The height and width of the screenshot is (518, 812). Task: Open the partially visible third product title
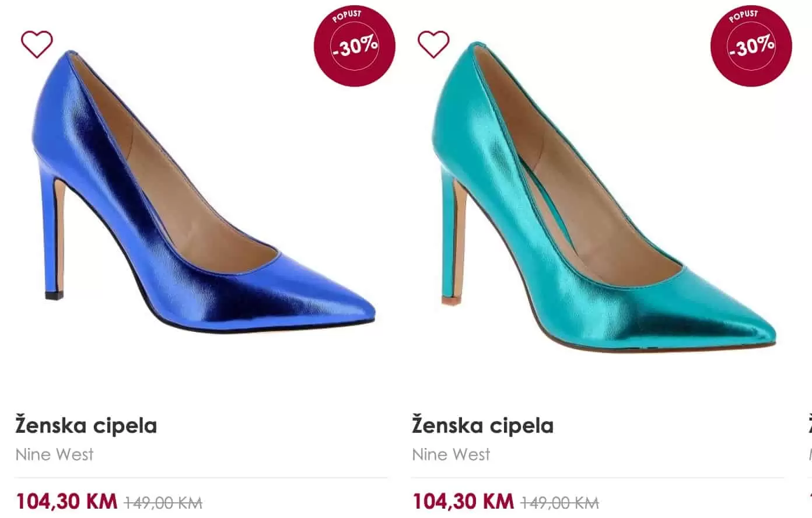pyautogui.click(x=810, y=425)
